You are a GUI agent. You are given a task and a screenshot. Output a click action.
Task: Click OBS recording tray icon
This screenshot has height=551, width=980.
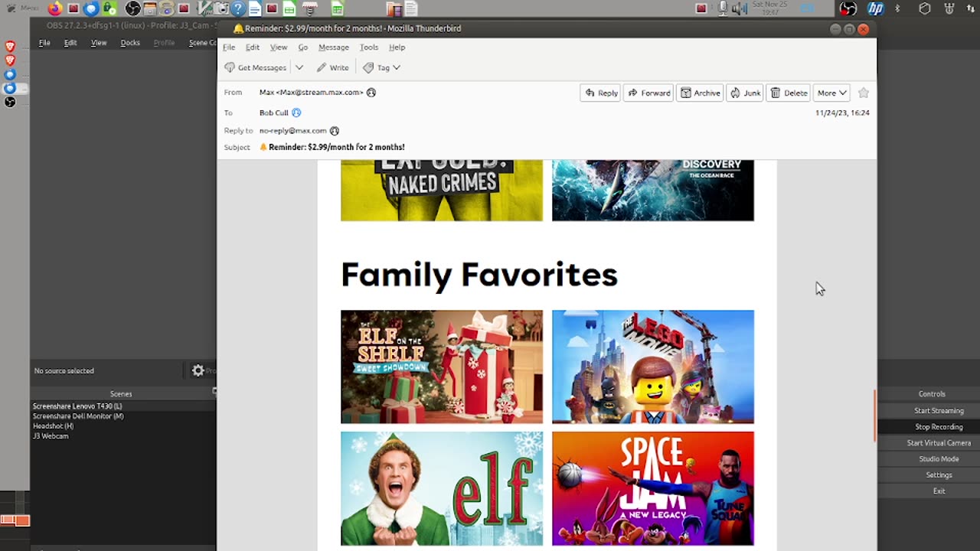click(848, 8)
